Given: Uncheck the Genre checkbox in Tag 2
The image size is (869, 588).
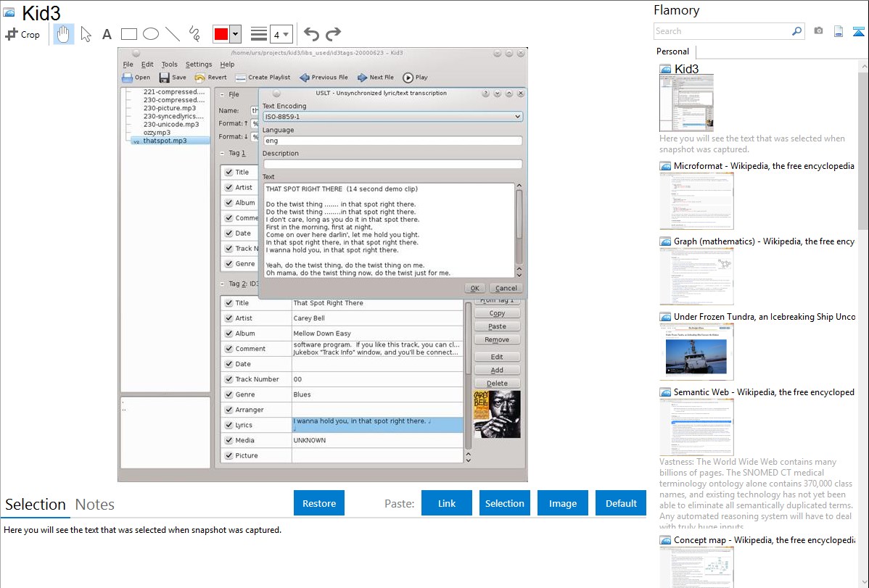Looking at the screenshot, I should tap(228, 394).
